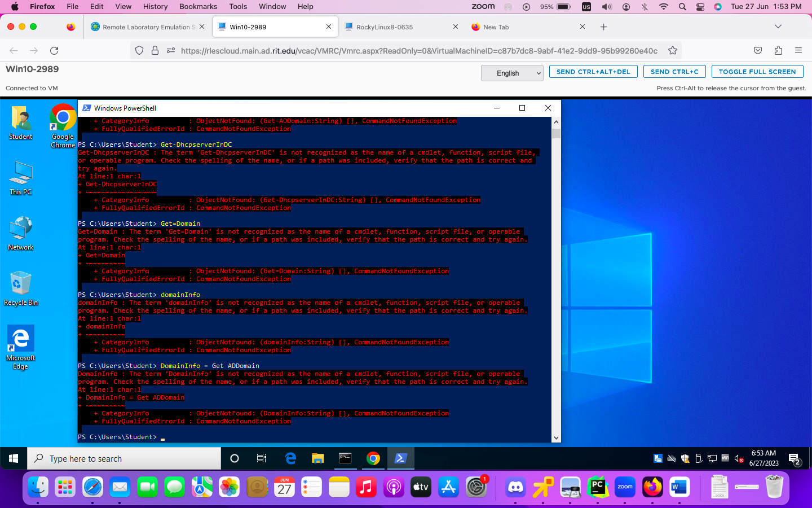The image size is (812, 508).
Task: Focus the Windows search box
Action: 124,458
